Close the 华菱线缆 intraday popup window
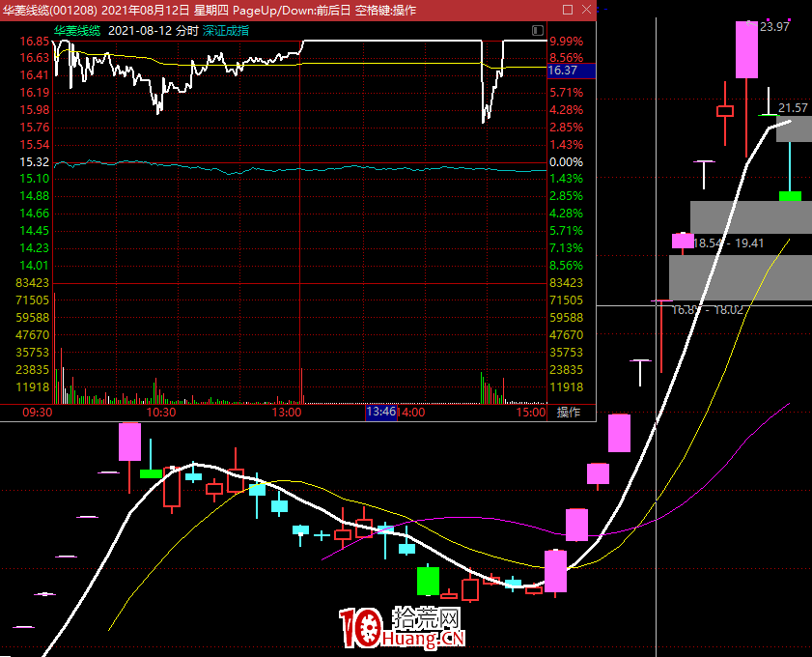This screenshot has width=812, height=657. (x=586, y=10)
